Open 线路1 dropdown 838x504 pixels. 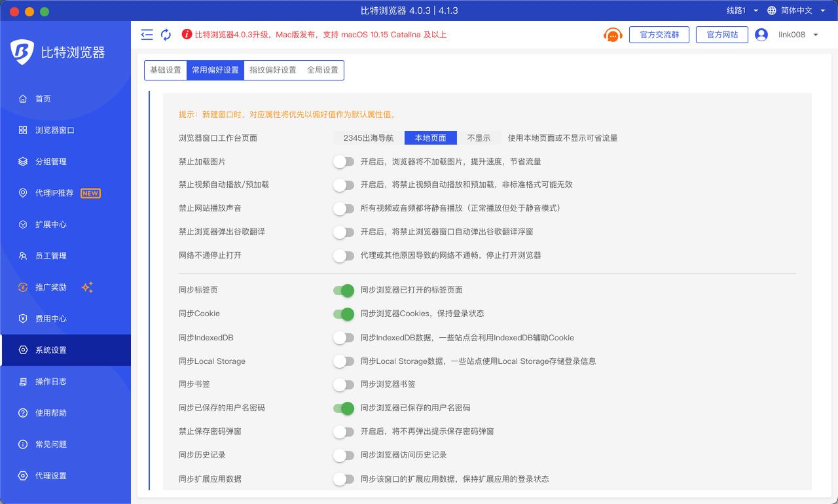(x=742, y=10)
